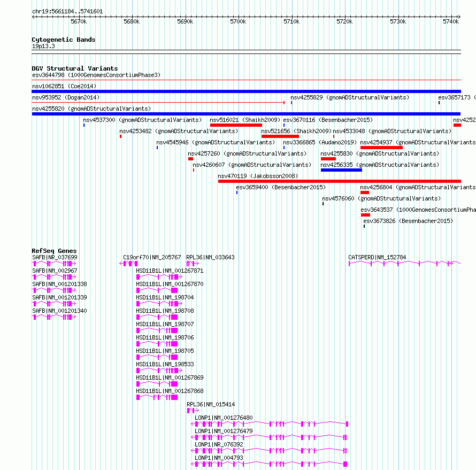The image size is (476, 470).
Task: Click the esv3643537 red variant bar
Action: coord(365,215)
